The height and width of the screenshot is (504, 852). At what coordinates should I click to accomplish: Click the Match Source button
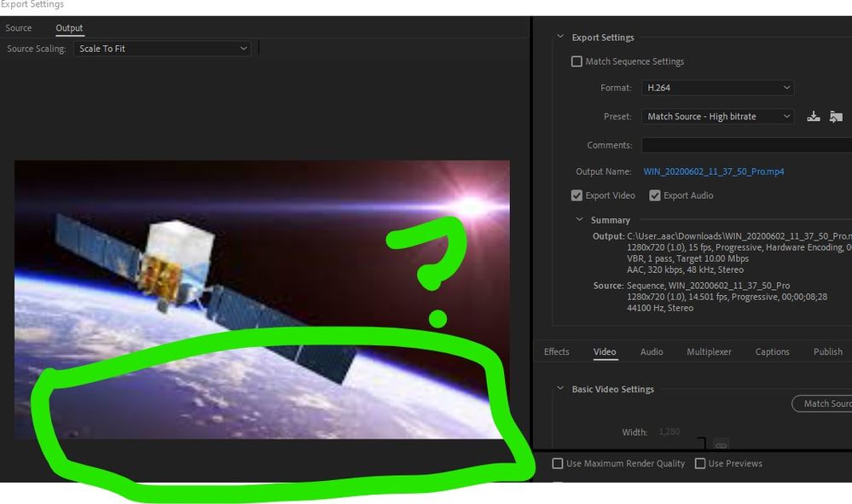(821, 403)
